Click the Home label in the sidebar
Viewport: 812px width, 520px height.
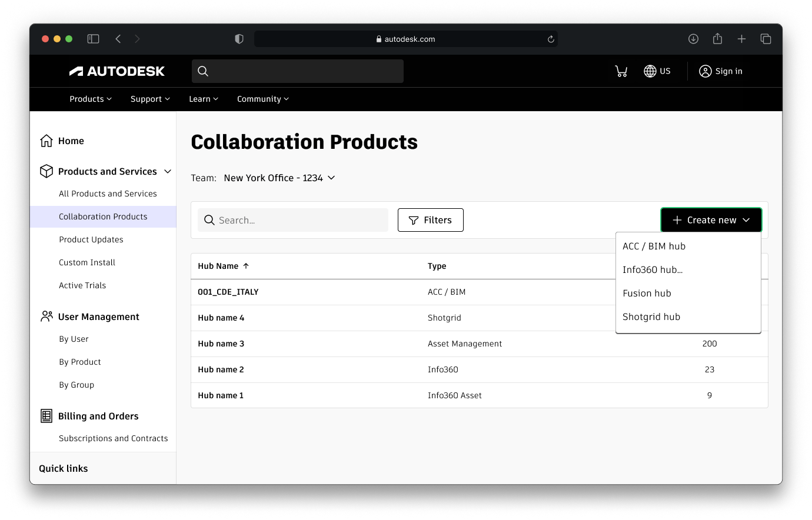[71, 141]
